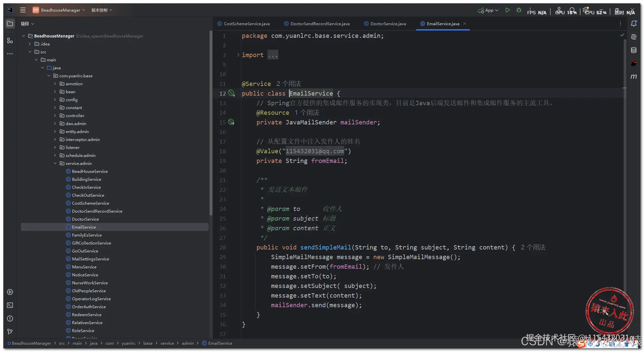Switch to the CostSchemeService.java tab
644x352 pixels.
coord(243,24)
